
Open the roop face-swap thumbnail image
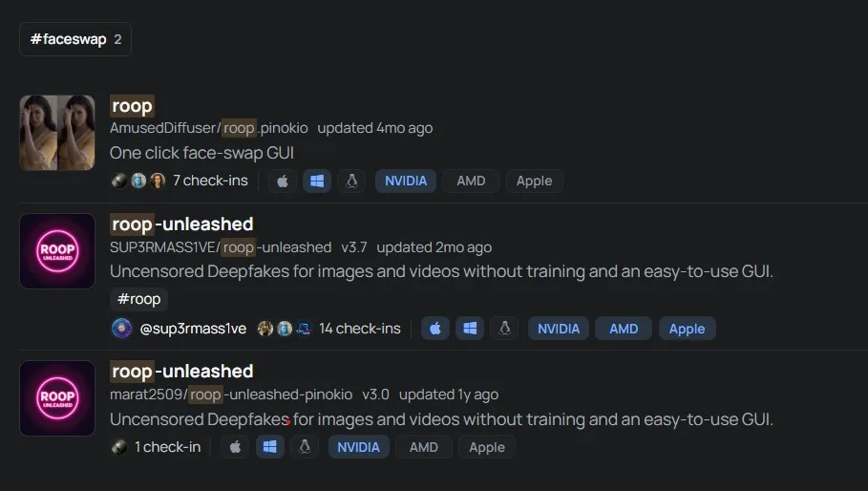point(57,133)
